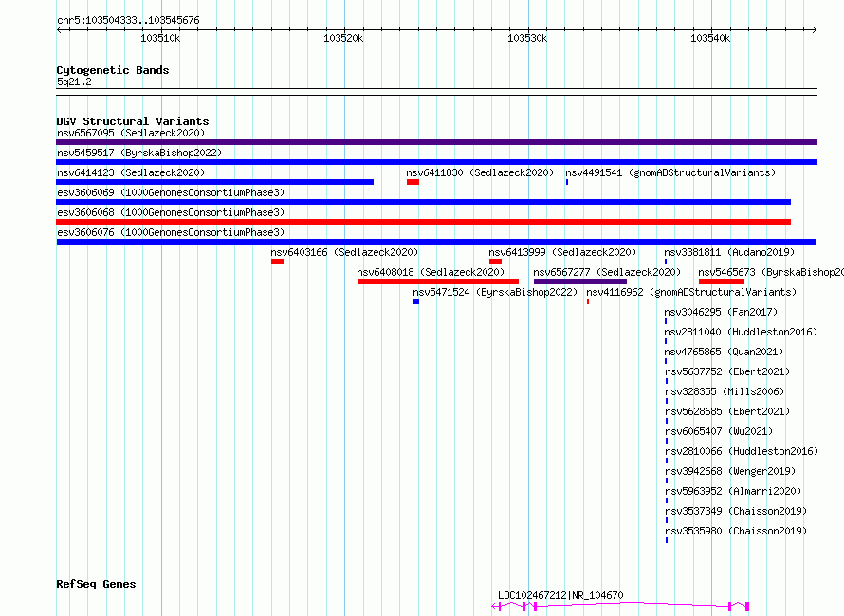Click the chr5:103504333..103545676 coordinate label

(128, 21)
